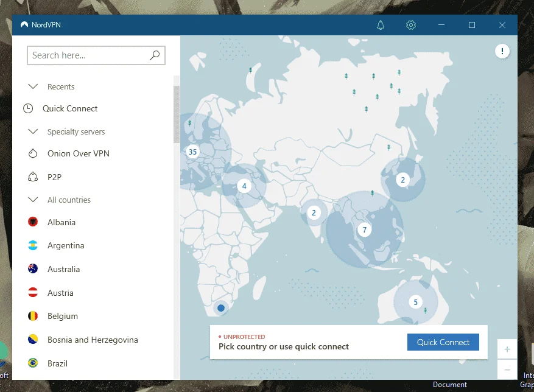Click the Australia flag icon

[33, 268]
